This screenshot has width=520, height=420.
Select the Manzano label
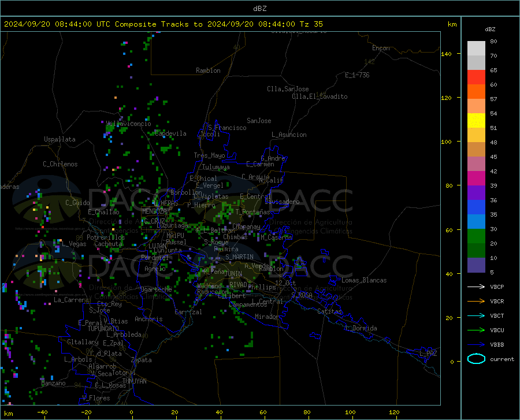click(53, 383)
